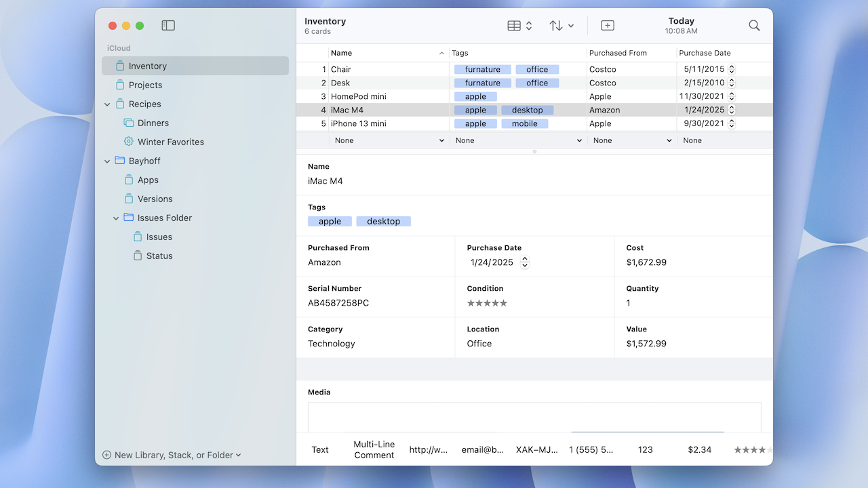Add a new card with plus button
The image size is (868, 488).
(608, 26)
